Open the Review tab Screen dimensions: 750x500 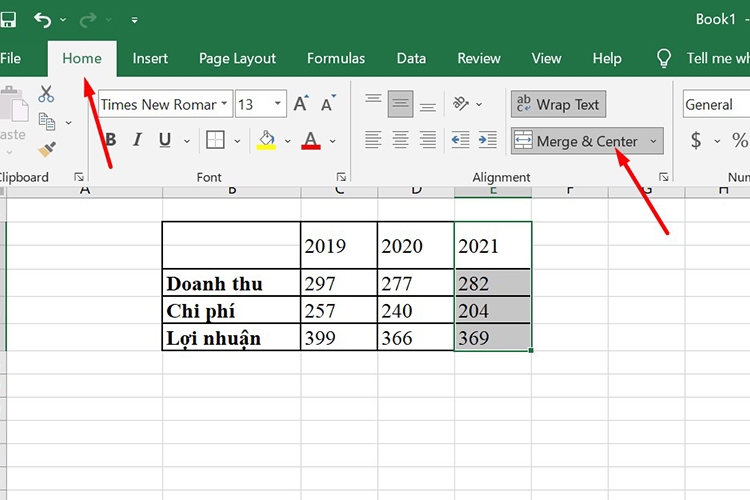tap(479, 58)
